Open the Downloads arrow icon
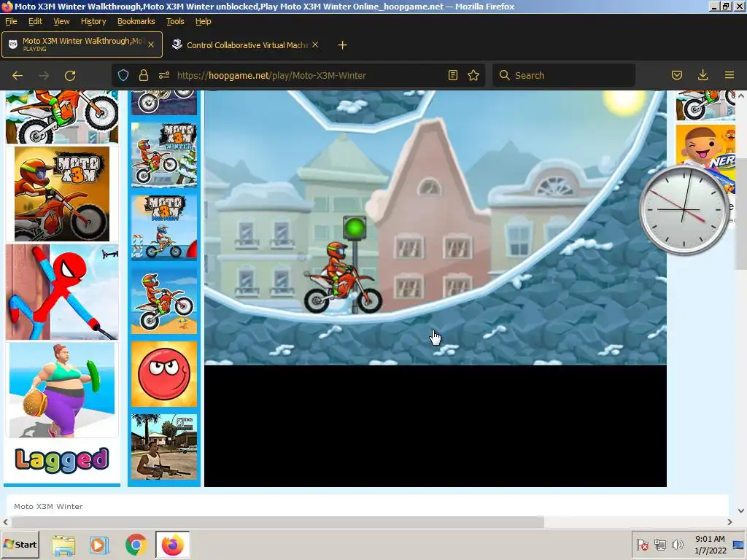 point(703,75)
